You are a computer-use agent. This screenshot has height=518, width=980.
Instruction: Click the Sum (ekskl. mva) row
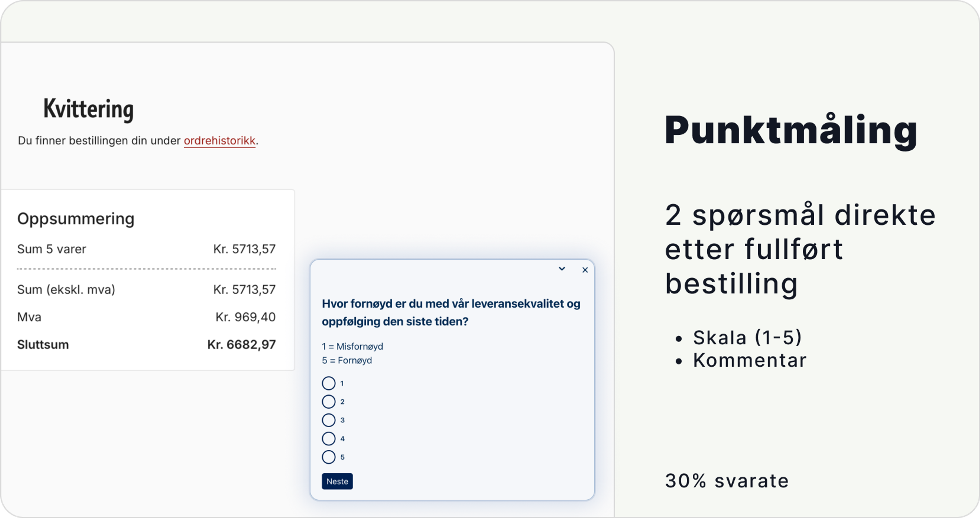(x=66, y=289)
